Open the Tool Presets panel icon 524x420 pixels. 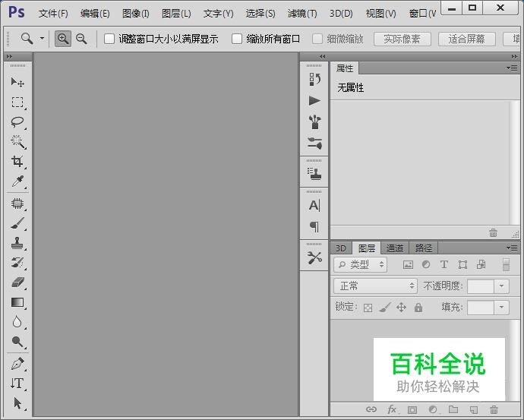(x=314, y=257)
